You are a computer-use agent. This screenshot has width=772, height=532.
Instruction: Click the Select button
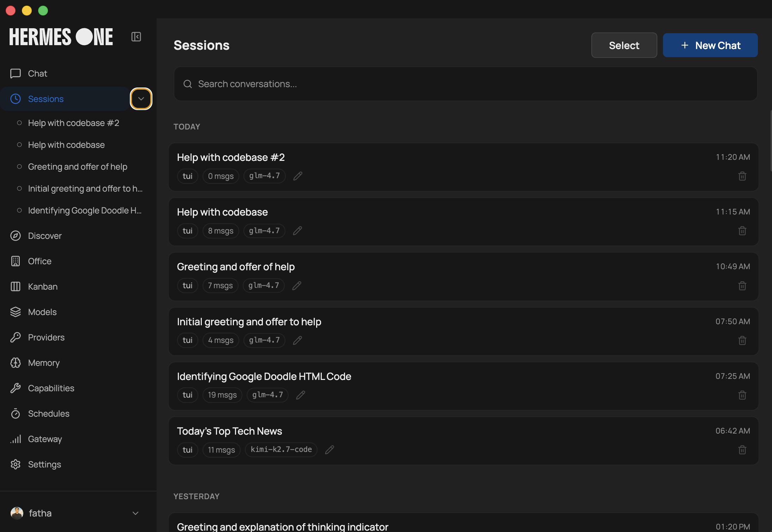624,45
